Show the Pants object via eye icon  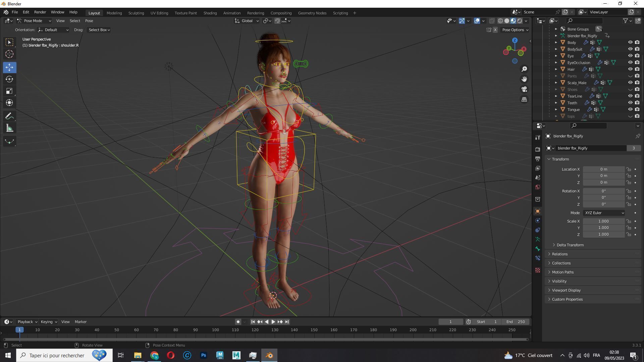click(630, 76)
